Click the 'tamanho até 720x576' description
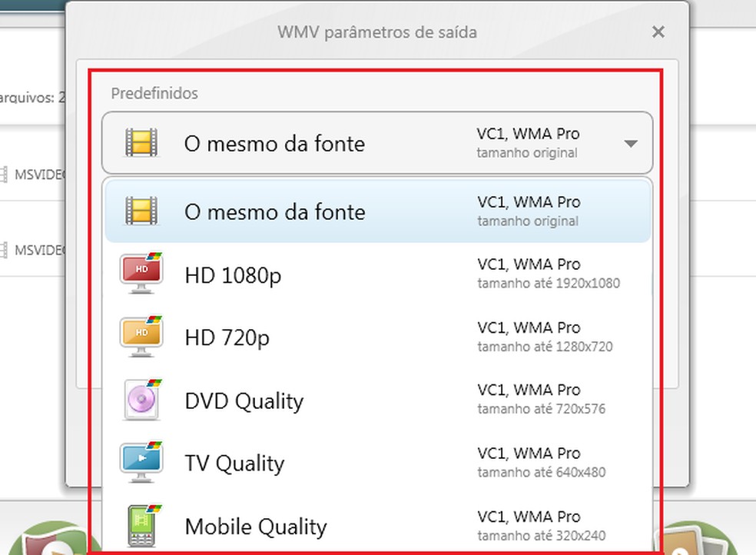Viewport: 756px width, 555px height. tap(541, 409)
